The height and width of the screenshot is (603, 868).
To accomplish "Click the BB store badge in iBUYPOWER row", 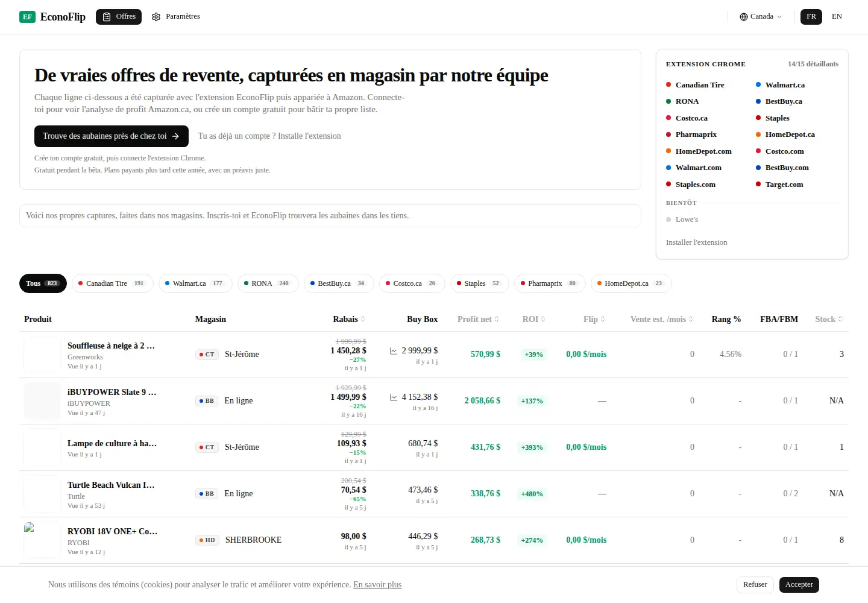I will [207, 401].
